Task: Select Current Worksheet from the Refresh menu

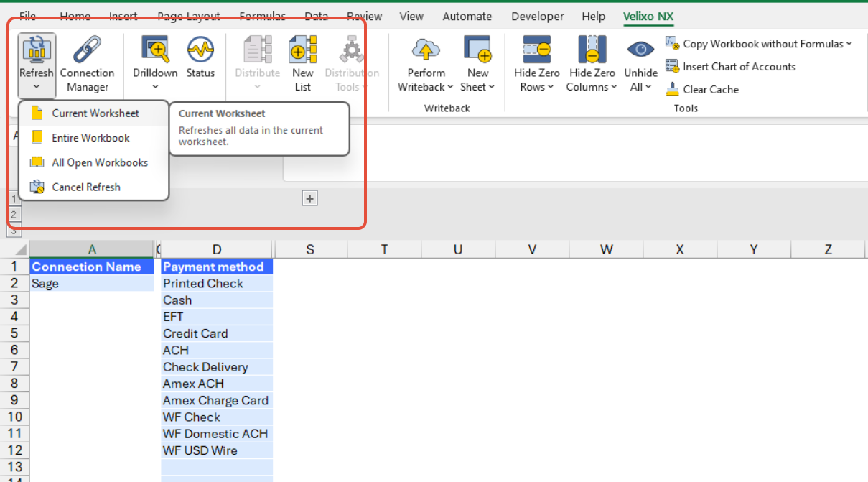Action: [94, 113]
